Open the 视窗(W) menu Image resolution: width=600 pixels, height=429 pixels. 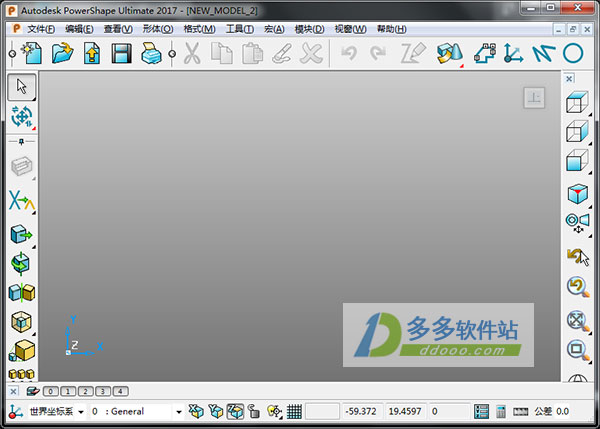pos(351,29)
